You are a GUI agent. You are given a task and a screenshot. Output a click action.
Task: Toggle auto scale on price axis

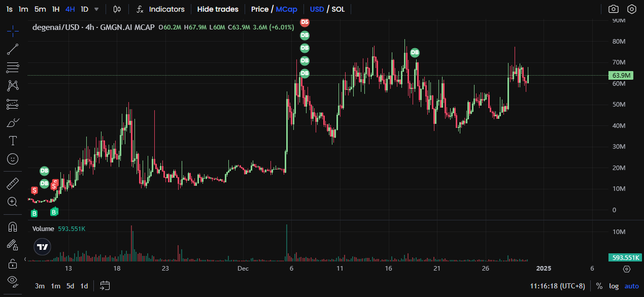pos(631,286)
